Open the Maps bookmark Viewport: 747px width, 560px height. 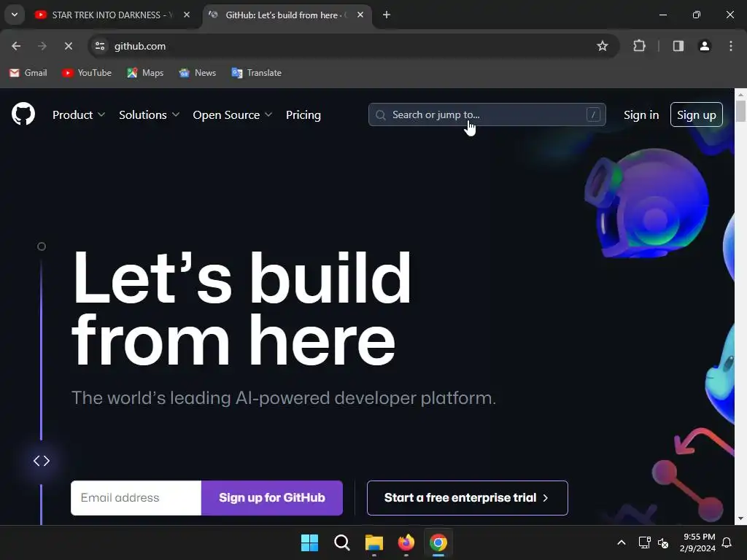tap(145, 73)
